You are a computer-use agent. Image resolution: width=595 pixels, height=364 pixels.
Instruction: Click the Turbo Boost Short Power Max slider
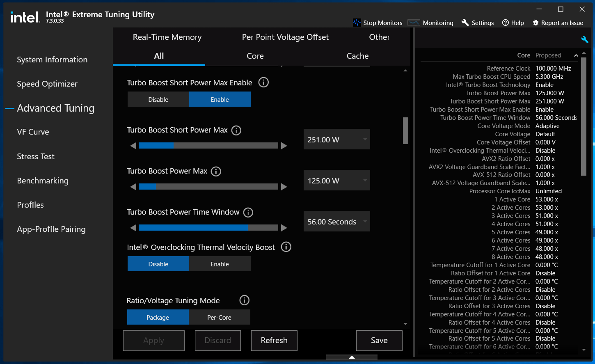[208, 146]
